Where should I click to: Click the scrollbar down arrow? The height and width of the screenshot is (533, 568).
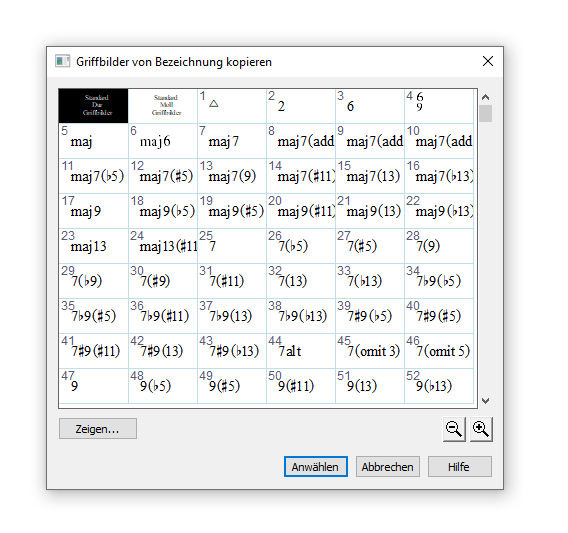point(485,401)
